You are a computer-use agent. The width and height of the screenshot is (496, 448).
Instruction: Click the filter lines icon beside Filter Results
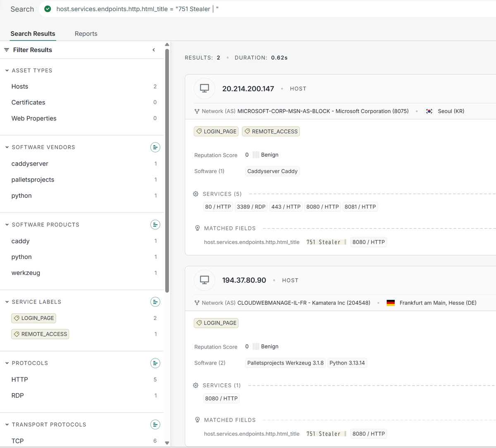pyautogui.click(x=7, y=50)
